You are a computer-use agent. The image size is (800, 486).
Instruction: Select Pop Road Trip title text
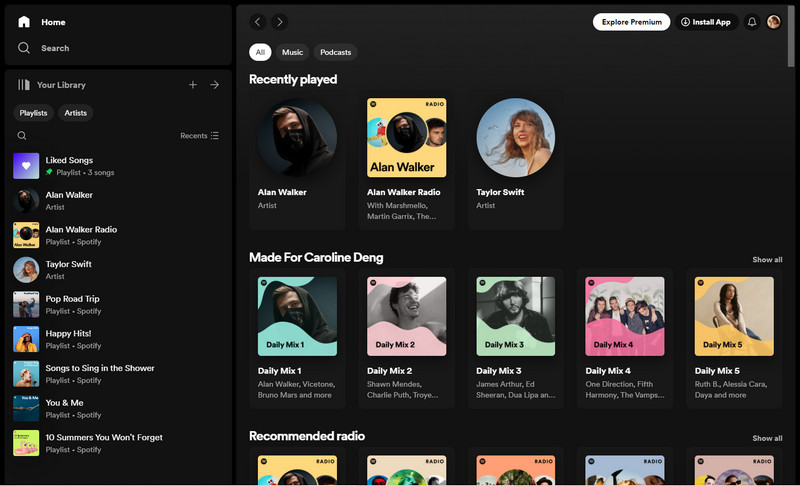[x=72, y=299]
